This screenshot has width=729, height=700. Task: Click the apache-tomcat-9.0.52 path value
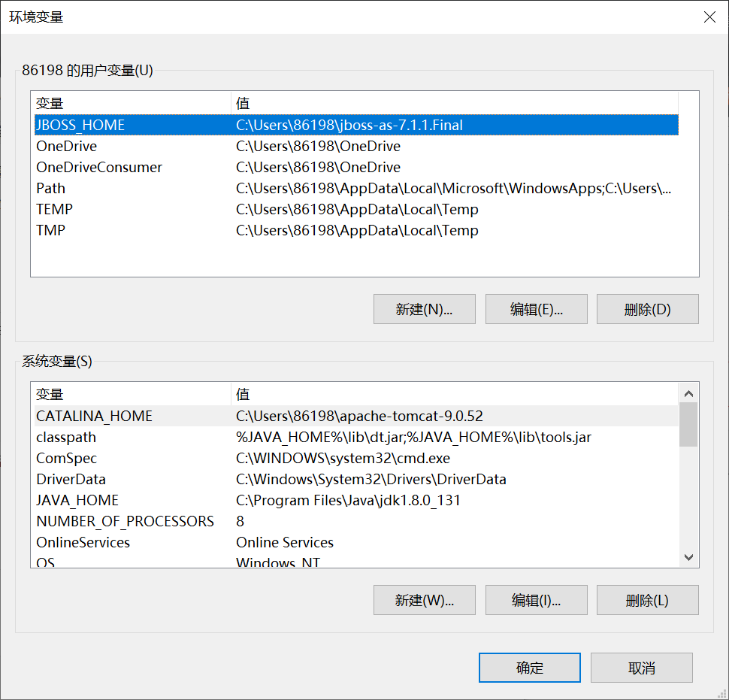click(359, 416)
